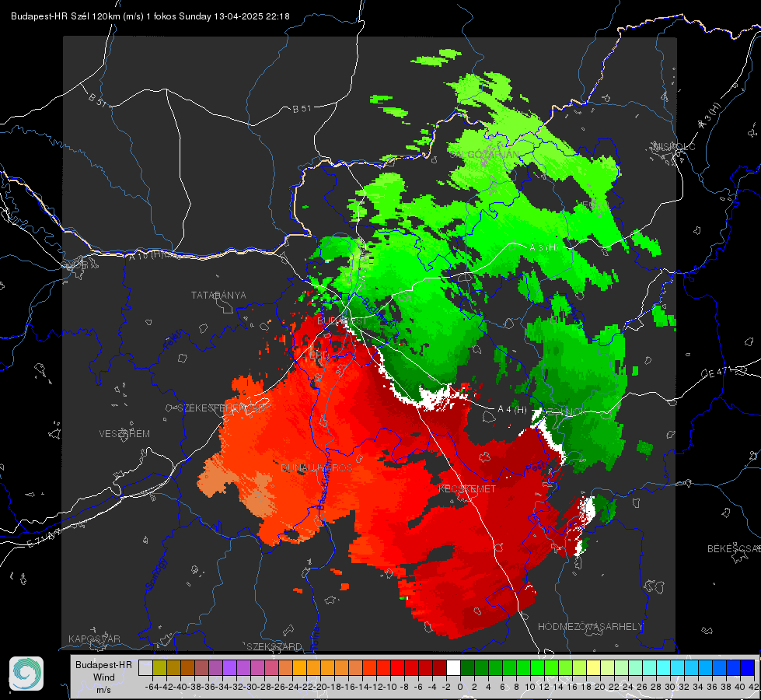This screenshot has width=761, height=700.
Task: Click the TATABÁNYA city label
Action: click(x=218, y=296)
